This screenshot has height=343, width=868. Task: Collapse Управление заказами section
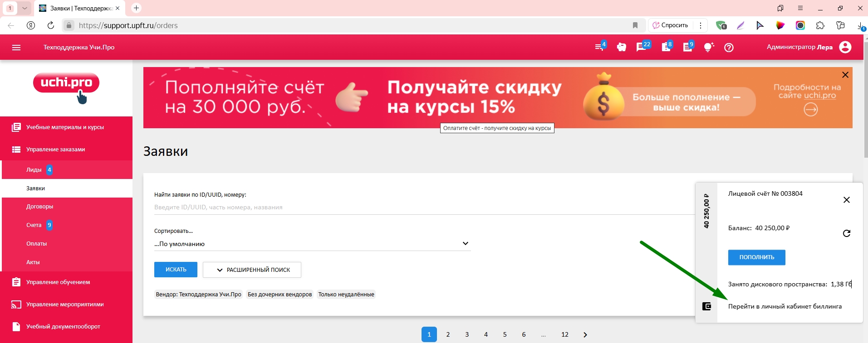coord(66,150)
